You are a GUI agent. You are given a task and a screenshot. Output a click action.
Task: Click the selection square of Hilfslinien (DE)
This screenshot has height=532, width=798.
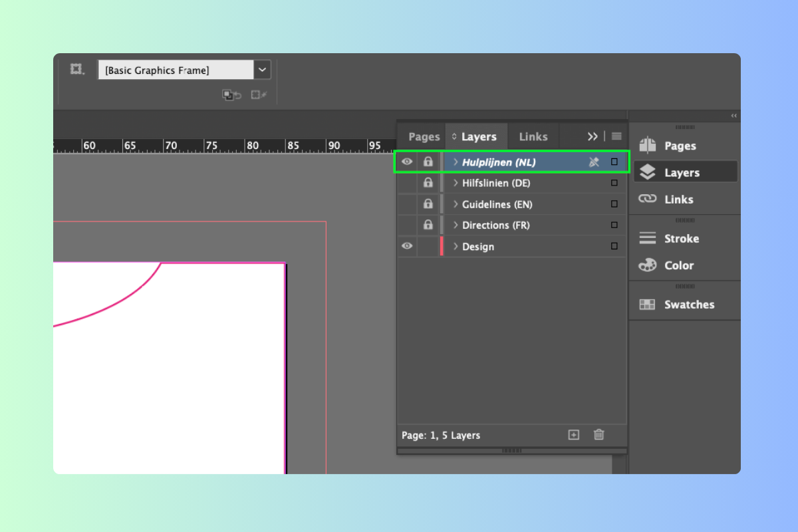click(614, 183)
